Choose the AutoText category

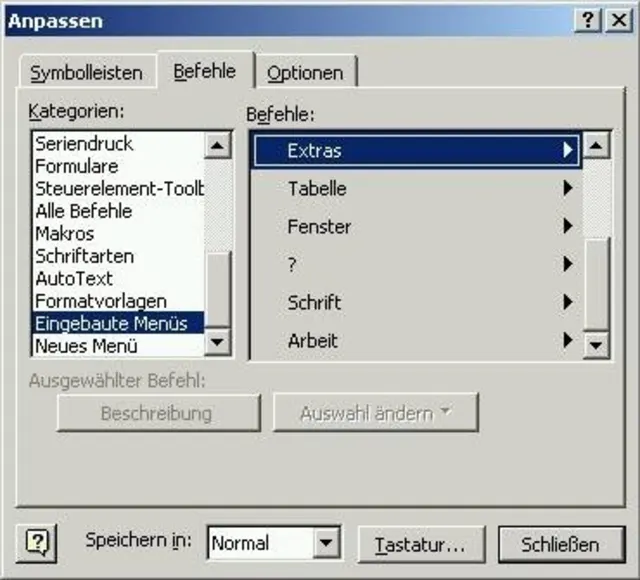coord(74,279)
